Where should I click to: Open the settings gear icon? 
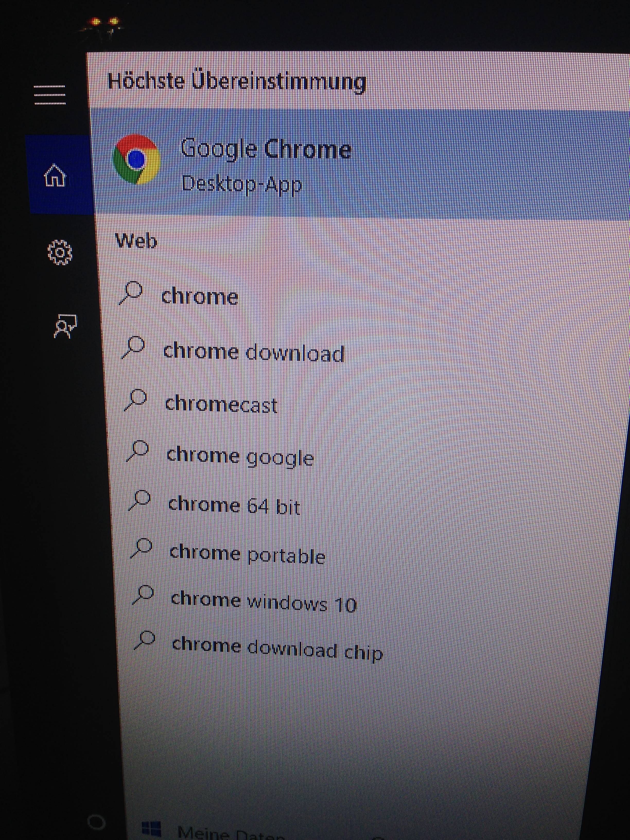pyautogui.click(x=60, y=252)
